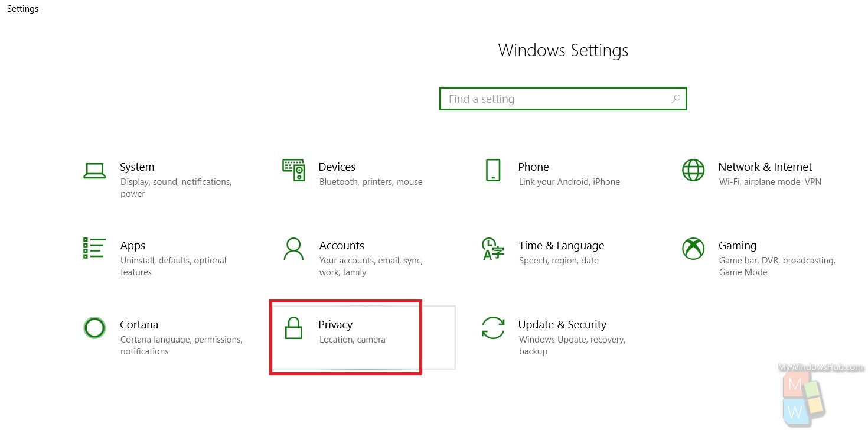Click 'Uninstall, defaults, optional features' description
This screenshot has width=868, height=446.
point(174,266)
